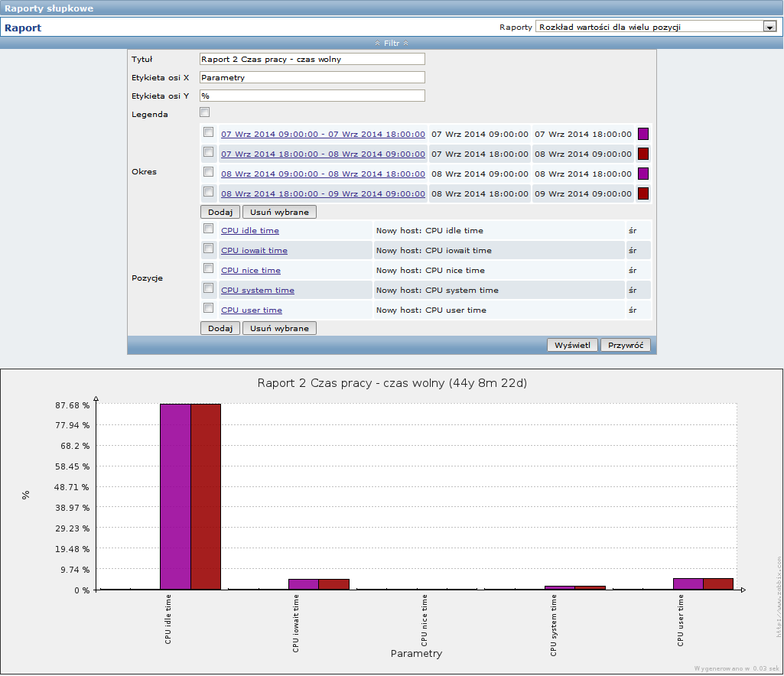784x676 pixels.
Task: Check the CPU iowait time item
Action: [x=209, y=249]
